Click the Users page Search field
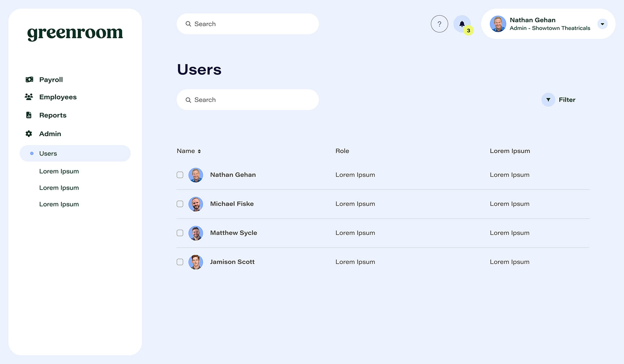624x364 pixels. tap(248, 100)
